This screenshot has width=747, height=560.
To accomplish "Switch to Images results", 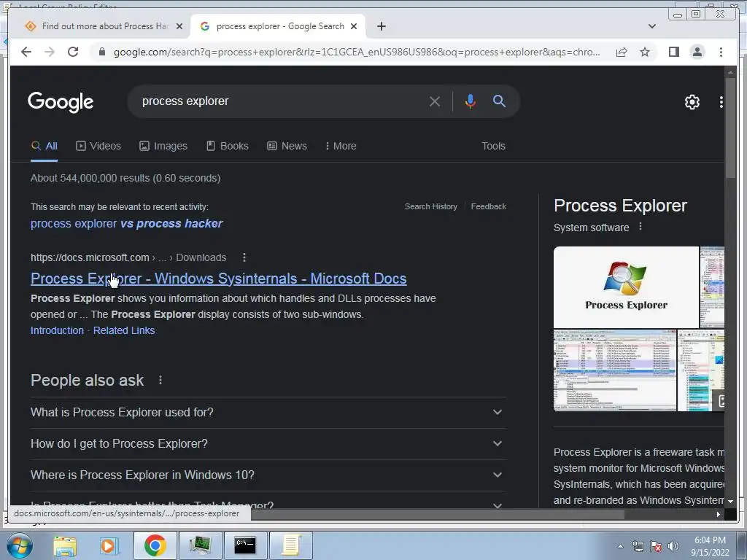I will [x=163, y=146].
